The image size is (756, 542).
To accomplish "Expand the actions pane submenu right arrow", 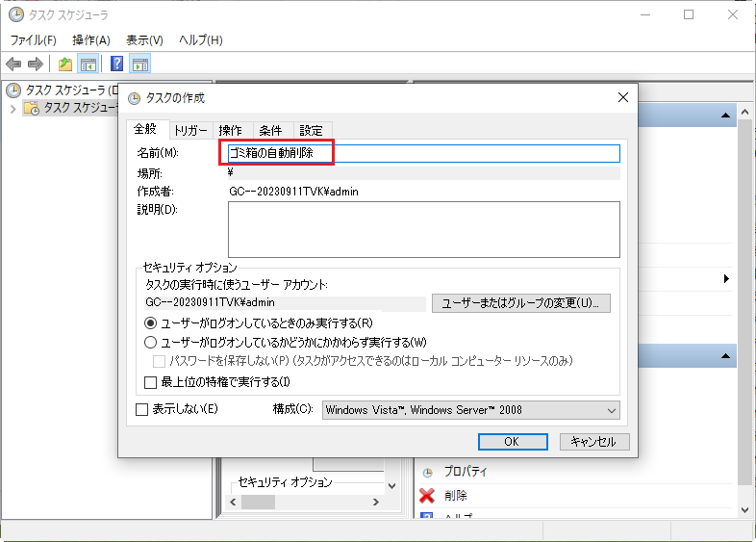I will [726, 279].
